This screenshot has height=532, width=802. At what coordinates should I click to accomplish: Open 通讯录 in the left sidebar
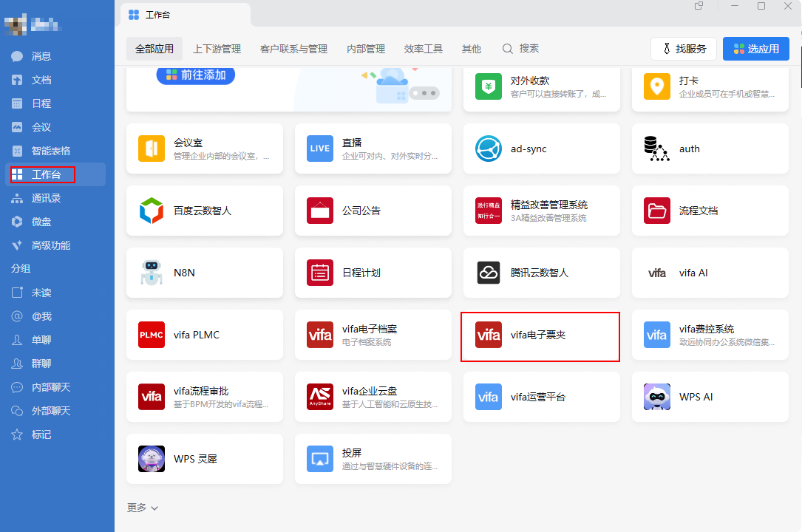[x=46, y=198]
